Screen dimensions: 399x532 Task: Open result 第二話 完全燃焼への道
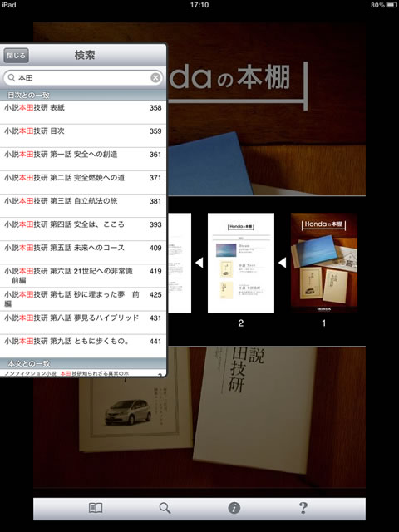[83, 183]
